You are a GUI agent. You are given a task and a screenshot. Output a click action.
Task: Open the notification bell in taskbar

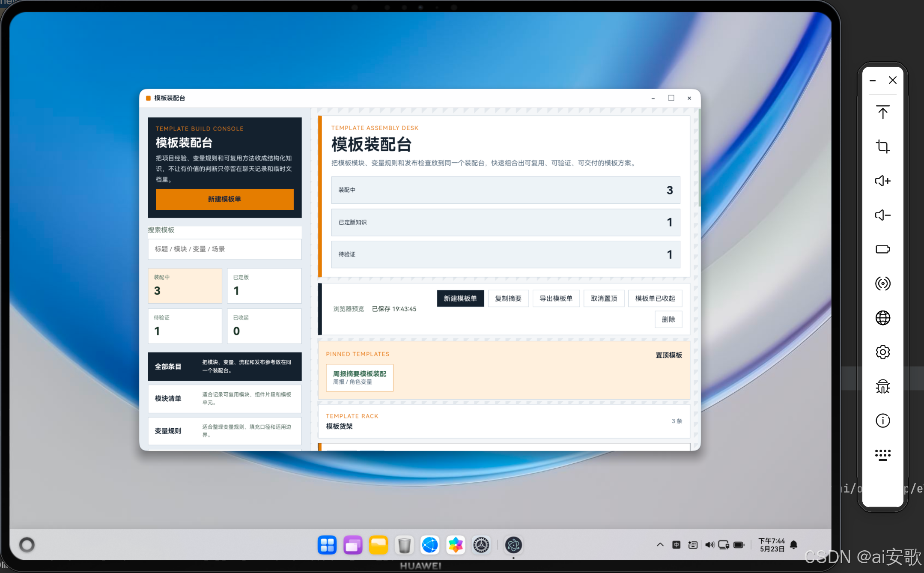click(x=793, y=545)
